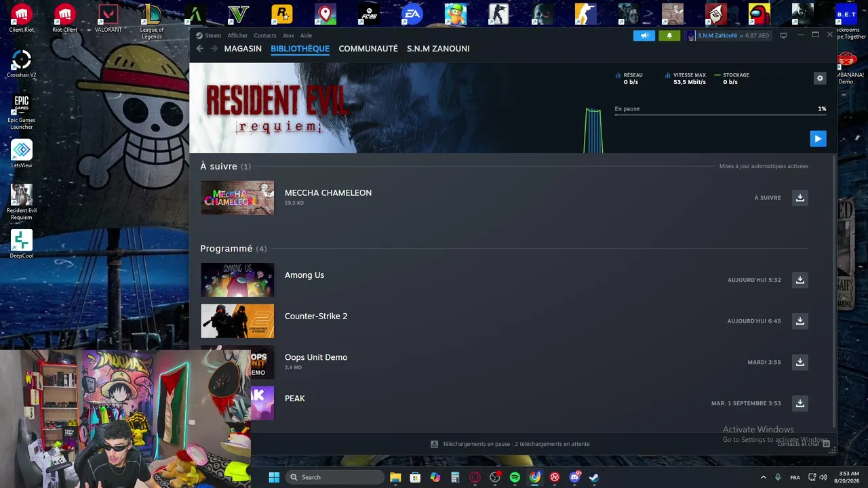The image size is (868, 488).
Task: Open the Windows Start menu
Action: [274, 477]
